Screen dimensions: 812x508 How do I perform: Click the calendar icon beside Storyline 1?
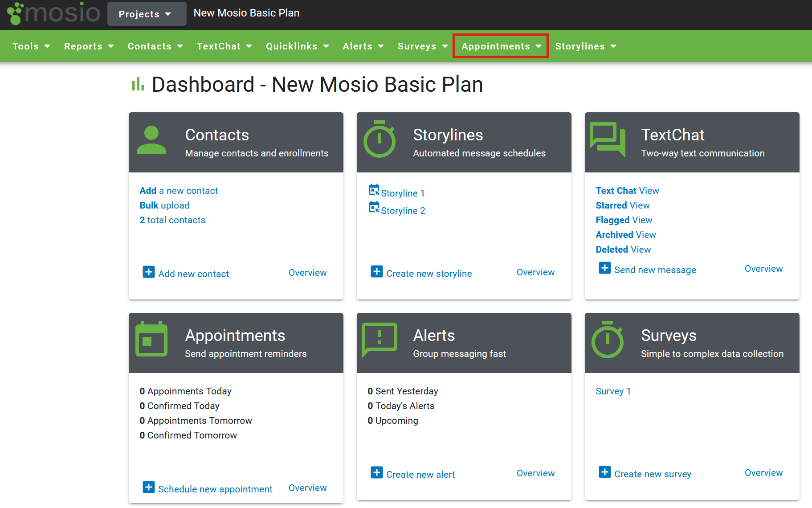coord(374,190)
